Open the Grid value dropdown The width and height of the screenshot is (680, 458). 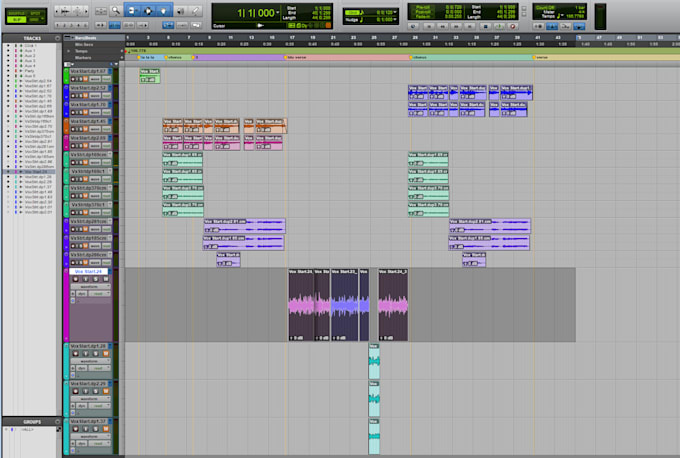coord(395,12)
